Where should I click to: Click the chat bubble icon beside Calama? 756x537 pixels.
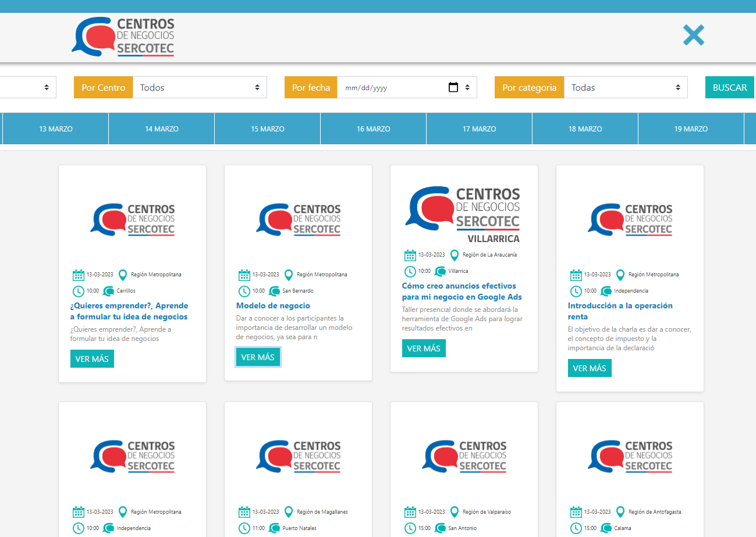[x=606, y=528]
